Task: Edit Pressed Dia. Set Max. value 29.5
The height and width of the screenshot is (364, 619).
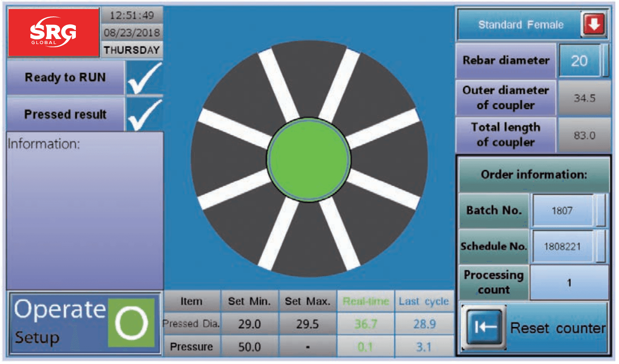Action: pyautogui.click(x=307, y=324)
